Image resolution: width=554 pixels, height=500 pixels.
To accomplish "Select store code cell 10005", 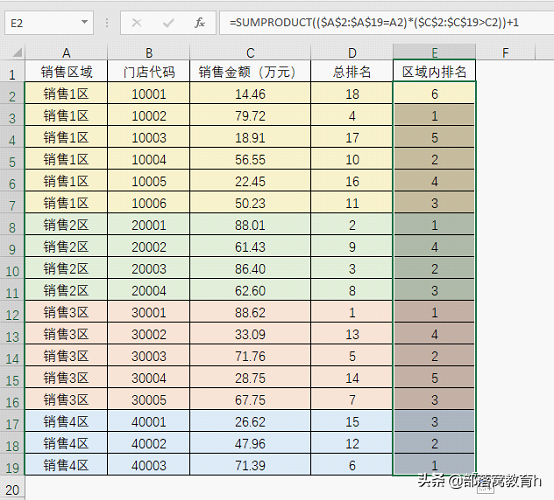I will click(x=149, y=181).
